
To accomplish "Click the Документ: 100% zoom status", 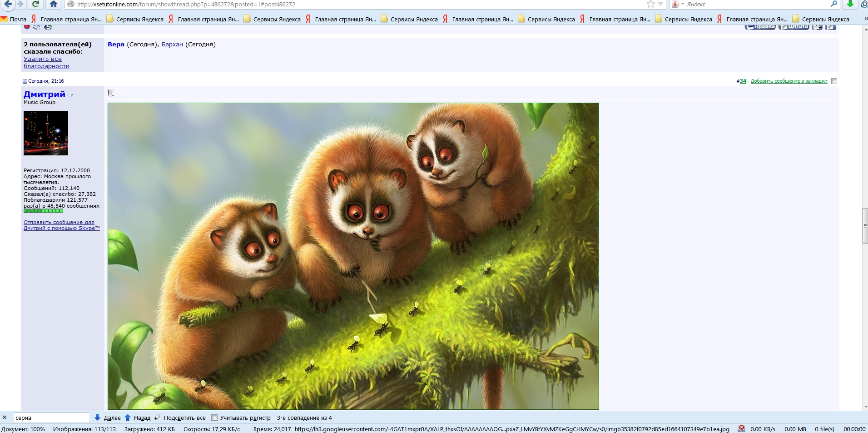I will (x=23, y=429).
